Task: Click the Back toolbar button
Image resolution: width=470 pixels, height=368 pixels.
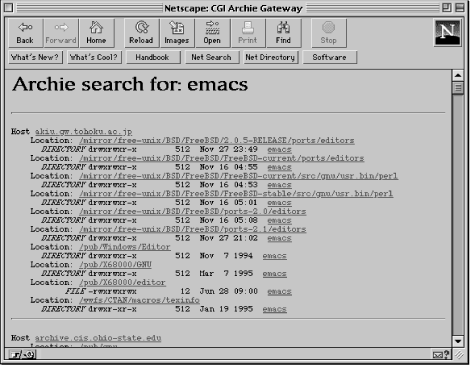Action: point(26,33)
